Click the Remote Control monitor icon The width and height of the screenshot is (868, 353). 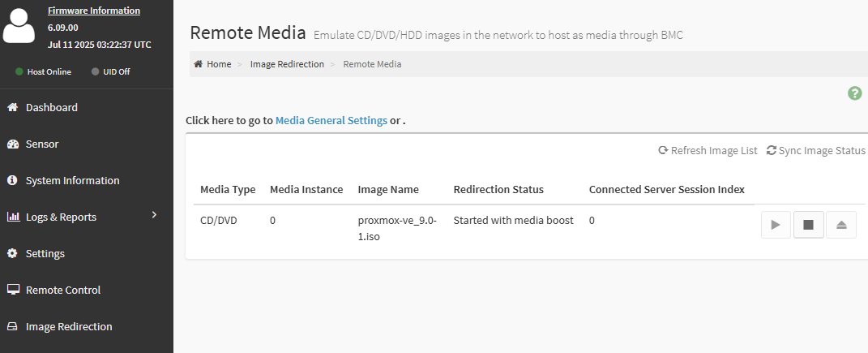(12, 290)
